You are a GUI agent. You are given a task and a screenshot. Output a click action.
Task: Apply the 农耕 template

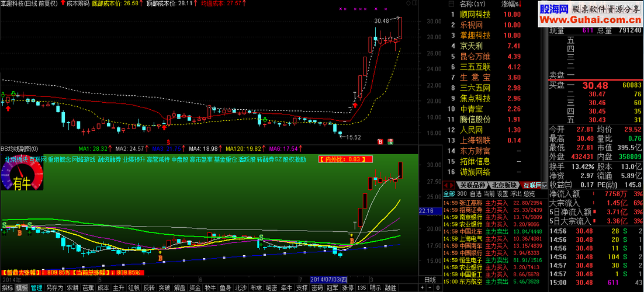(73, 287)
